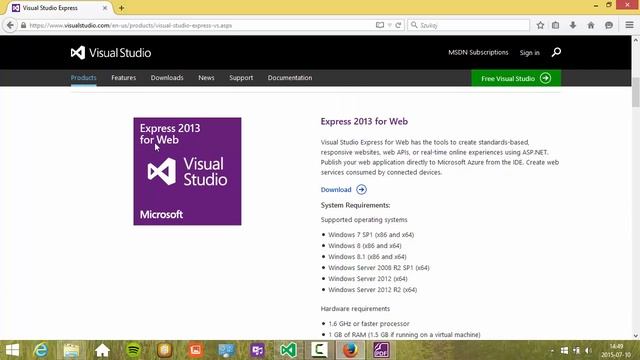
Task: Click 'Windows Server 2012 R2 (x64)' item
Action: [x=373, y=290]
